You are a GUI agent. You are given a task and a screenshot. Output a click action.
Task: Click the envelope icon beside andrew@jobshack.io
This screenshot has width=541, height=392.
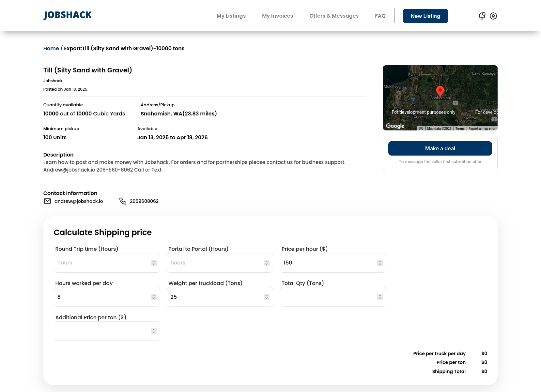tap(47, 201)
